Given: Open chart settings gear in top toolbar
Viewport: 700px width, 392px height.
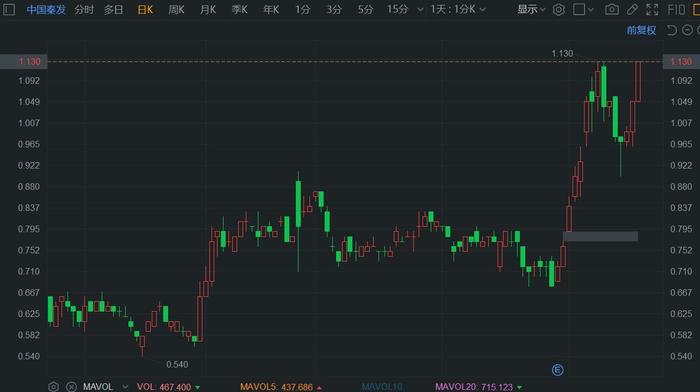Looking at the screenshot, I should [x=558, y=9].
